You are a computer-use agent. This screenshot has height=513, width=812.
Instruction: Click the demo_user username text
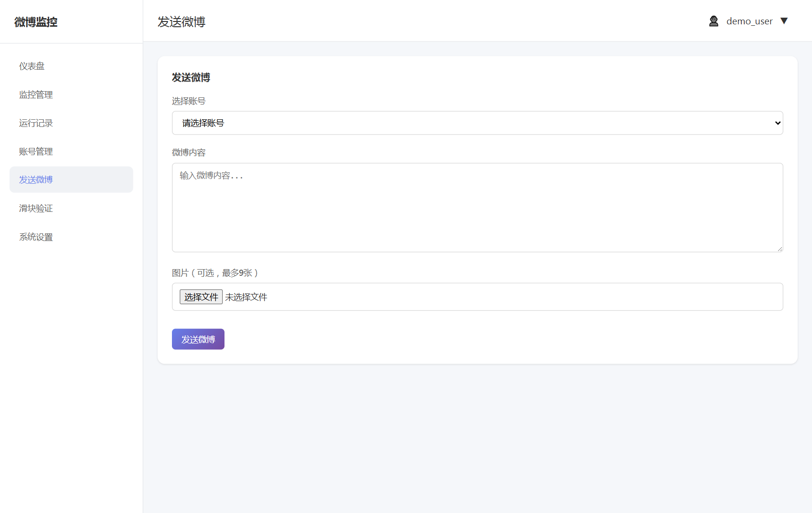click(x=749, y=21)
